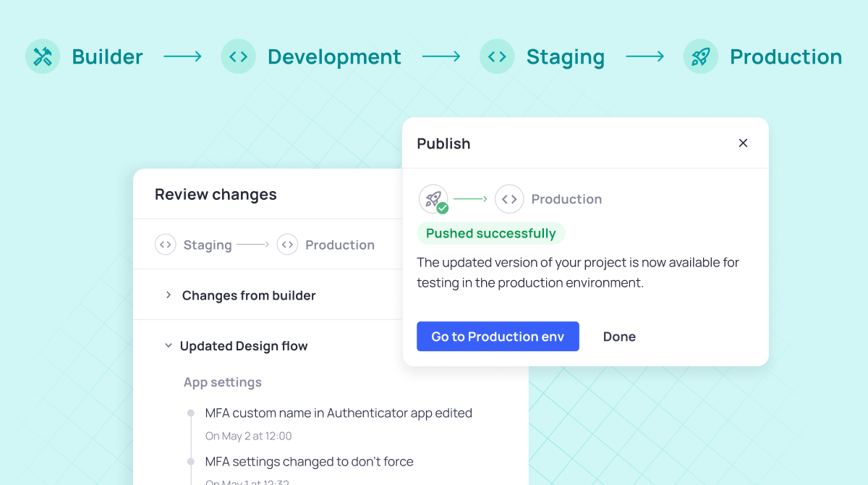Collapse the Updated Design flow section
This screenshot has height=485, width=868.
pos(168,346)
